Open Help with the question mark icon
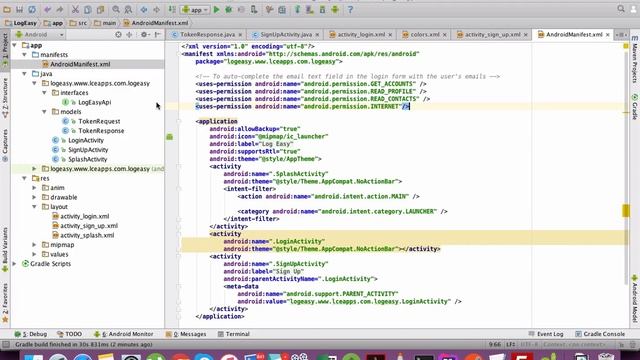This screenshot has width=640, height=360. click(350, 9)
